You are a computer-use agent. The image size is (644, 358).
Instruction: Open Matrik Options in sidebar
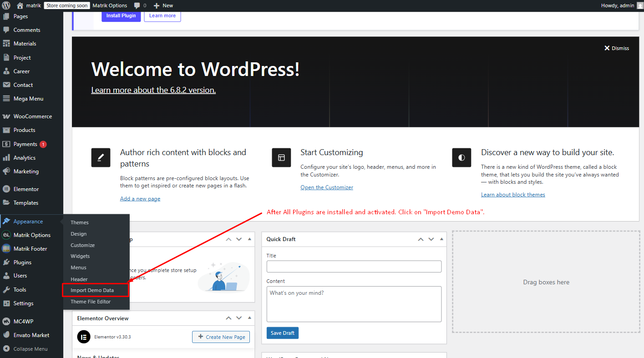pyautogui.click(x=32, y=235)
